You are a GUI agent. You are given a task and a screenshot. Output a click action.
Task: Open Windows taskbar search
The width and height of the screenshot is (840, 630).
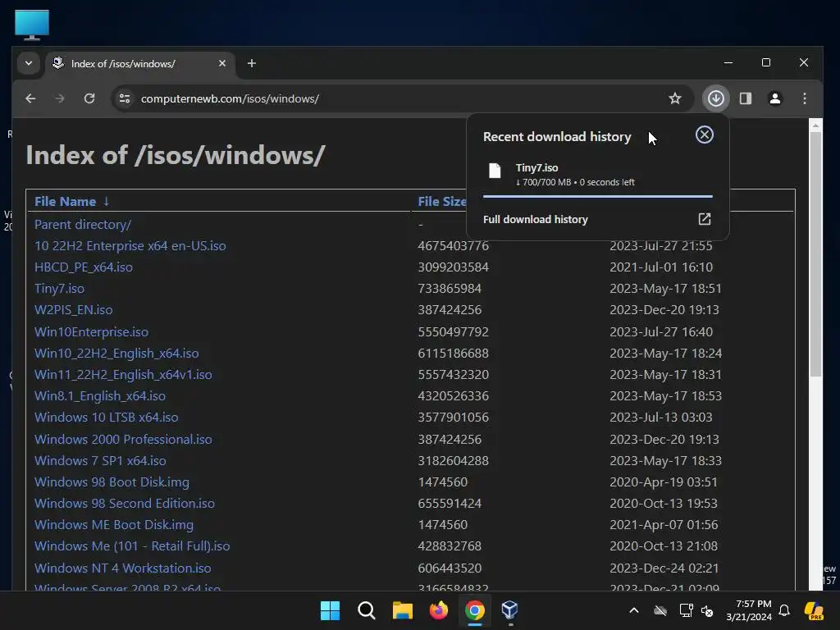click(x=367, y=610)
